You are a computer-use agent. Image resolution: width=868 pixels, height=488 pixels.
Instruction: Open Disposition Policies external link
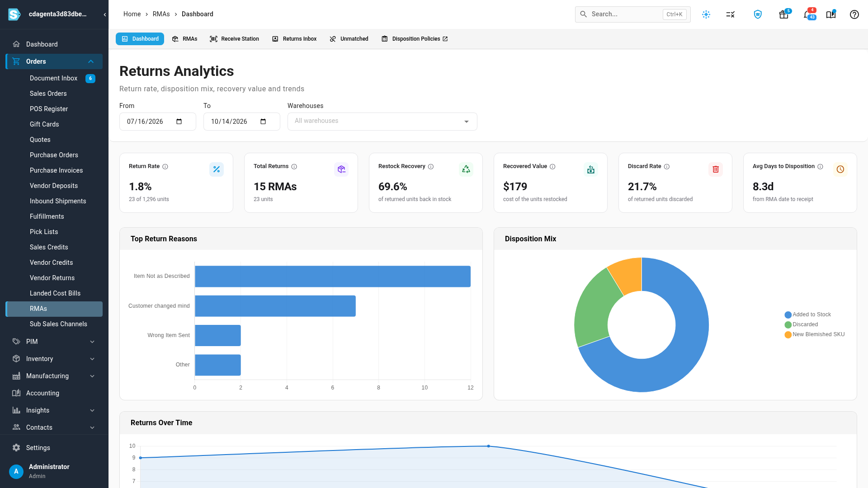click(x=415, y=39)
